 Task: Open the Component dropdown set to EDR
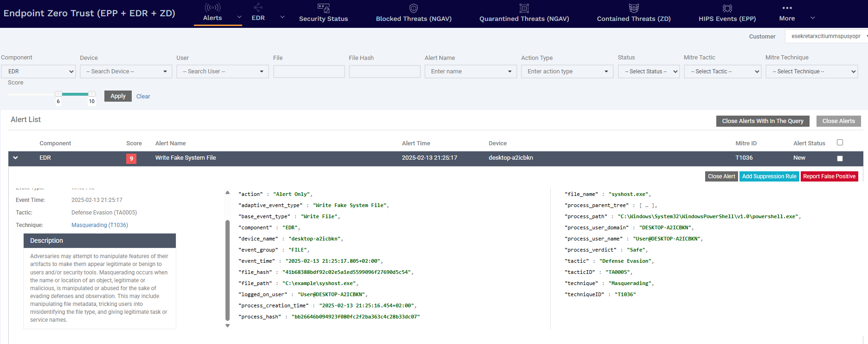(39, 71)
